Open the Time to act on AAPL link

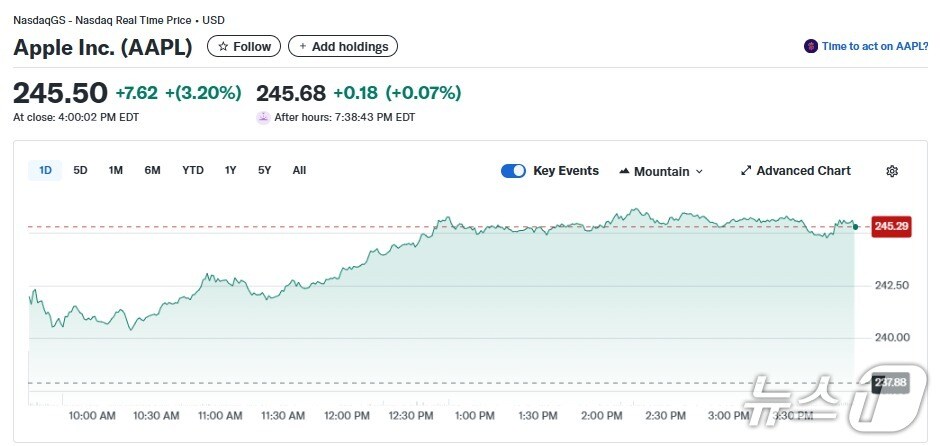click(x=875, y=47)
